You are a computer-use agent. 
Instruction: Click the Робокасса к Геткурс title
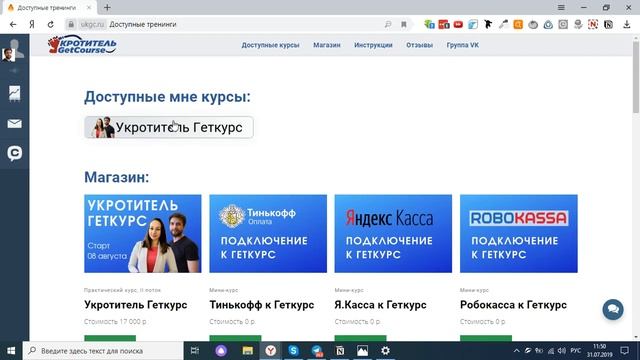point(513,304)
